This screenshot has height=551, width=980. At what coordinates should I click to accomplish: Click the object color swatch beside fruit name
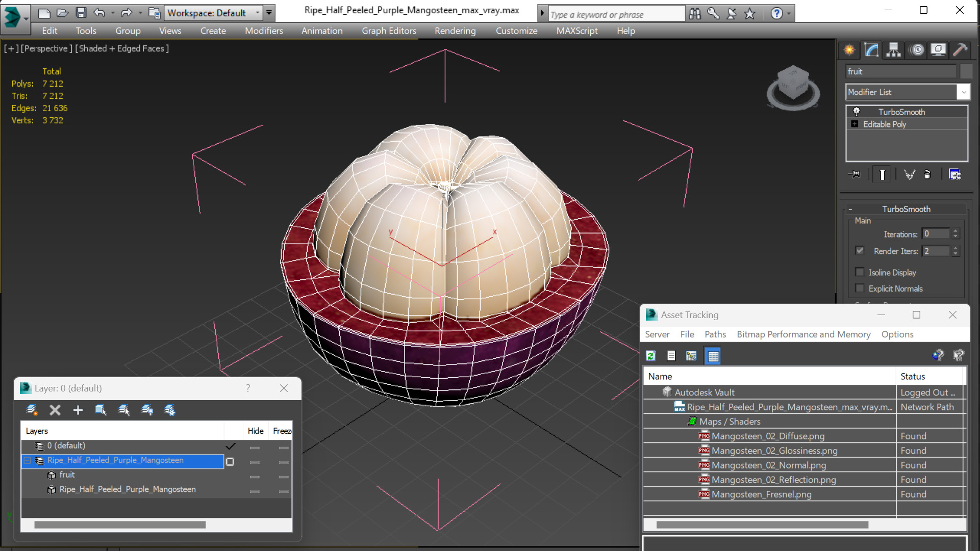(966, 71)
